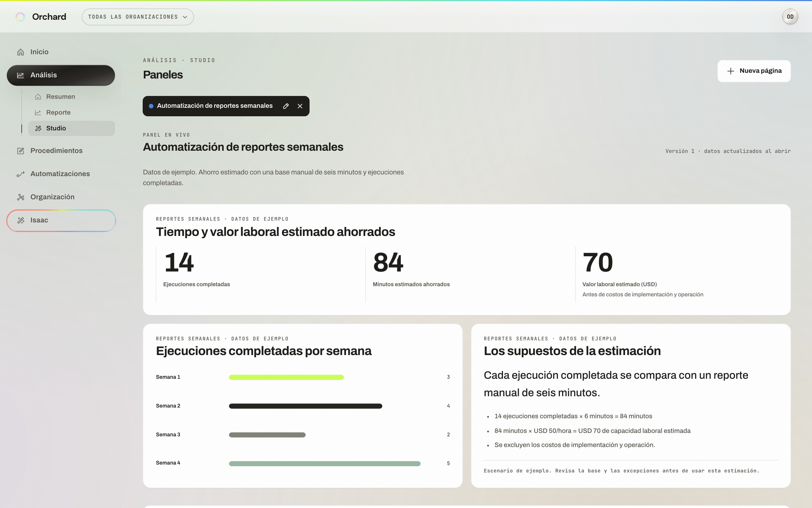Click the 84 Minutos estimados ahorrados metric
Viewport: 812px width, 508px height.
pos(470,275)
